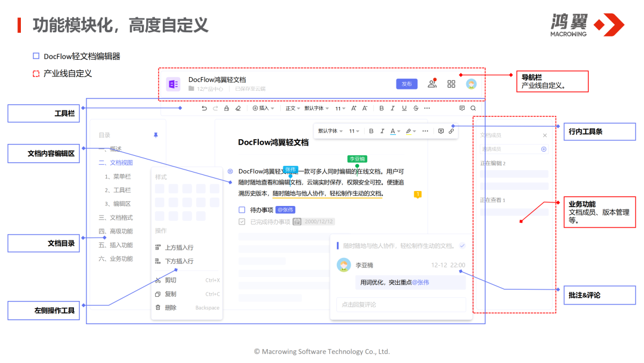The height and width of the screenshot is (363, 644).
Task: Open the font color dropdown in inline toolbar
Action: click(395, 131)
